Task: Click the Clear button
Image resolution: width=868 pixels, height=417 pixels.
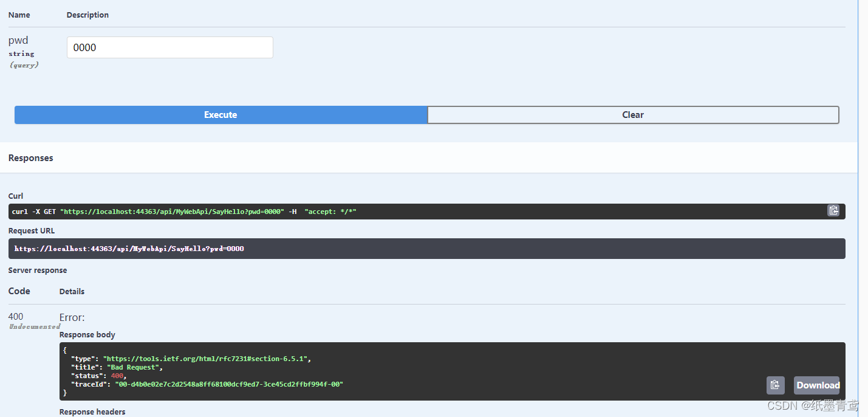Action: [x=633, y=115]
